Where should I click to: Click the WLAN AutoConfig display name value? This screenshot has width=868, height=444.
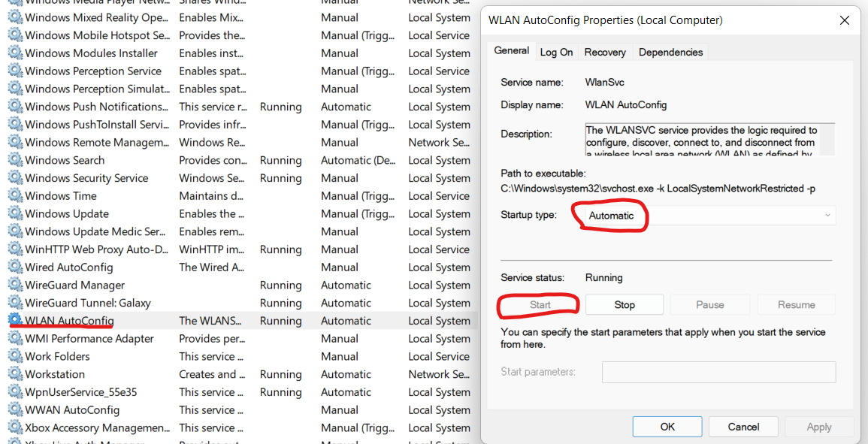[626, 104]
